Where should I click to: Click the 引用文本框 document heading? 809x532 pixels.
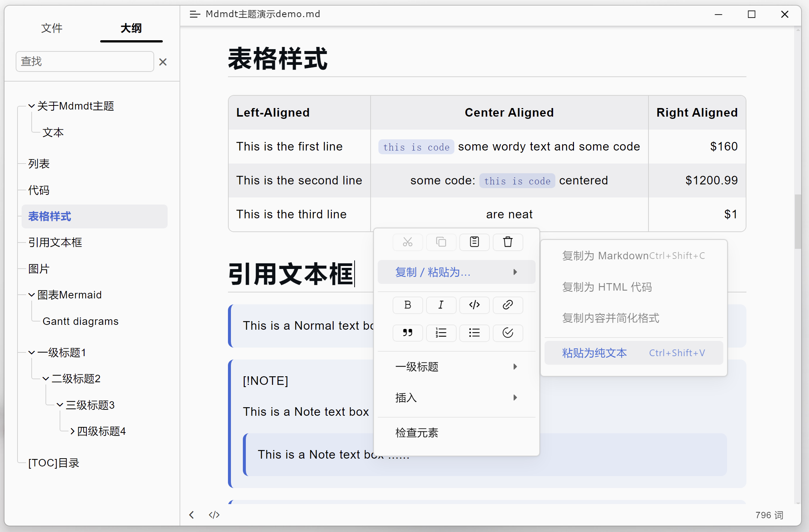coord(291,274)
